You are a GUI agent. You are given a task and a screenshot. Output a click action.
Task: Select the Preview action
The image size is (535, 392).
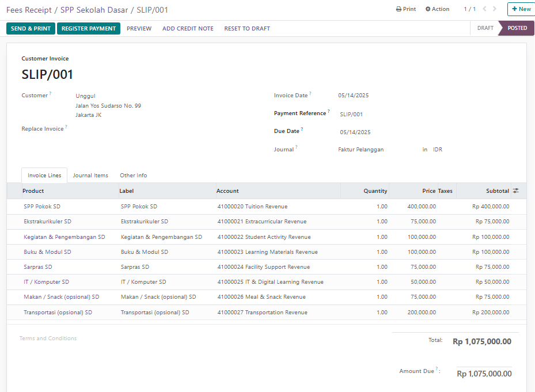pyautogui.click(x=139, y=28)
